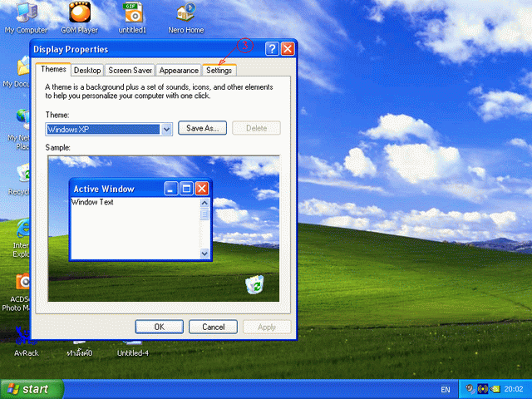The width and height of the screenshot is (532, 399).
Task: Open the My Computer desktop icon
Action: (26, 17)
